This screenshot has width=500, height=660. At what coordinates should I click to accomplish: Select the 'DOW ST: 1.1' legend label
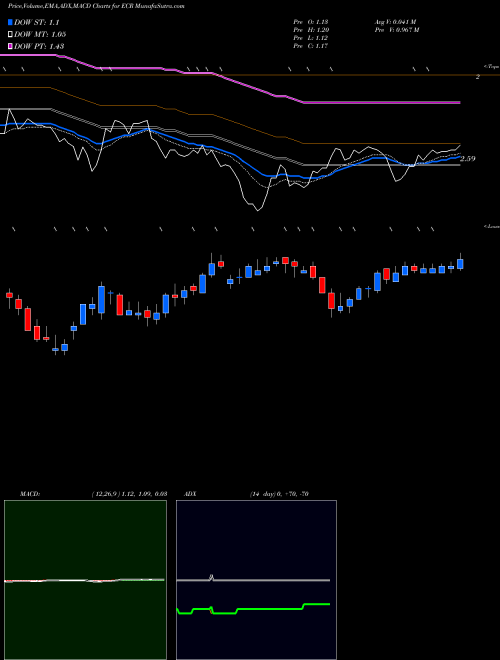click(x=37, y=23)
